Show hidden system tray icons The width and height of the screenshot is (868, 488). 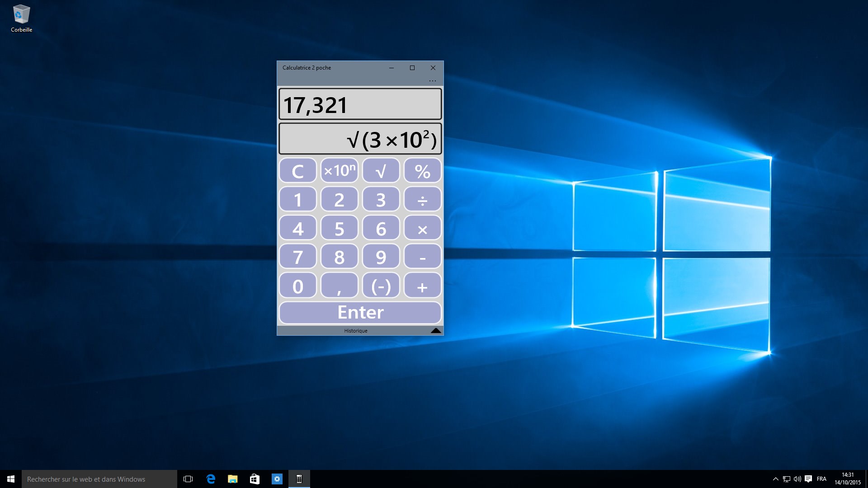click(x=775, y=479)
